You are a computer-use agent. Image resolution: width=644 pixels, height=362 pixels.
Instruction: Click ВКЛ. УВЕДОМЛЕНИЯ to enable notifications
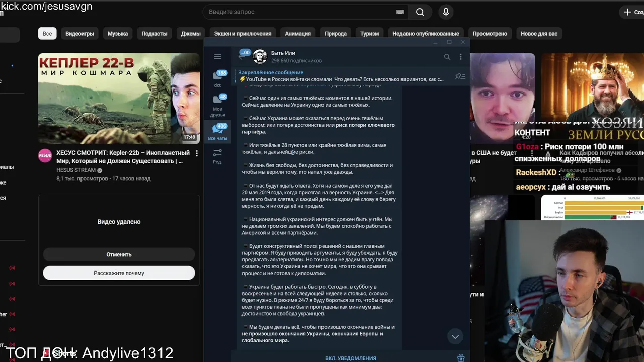point(351,358)
